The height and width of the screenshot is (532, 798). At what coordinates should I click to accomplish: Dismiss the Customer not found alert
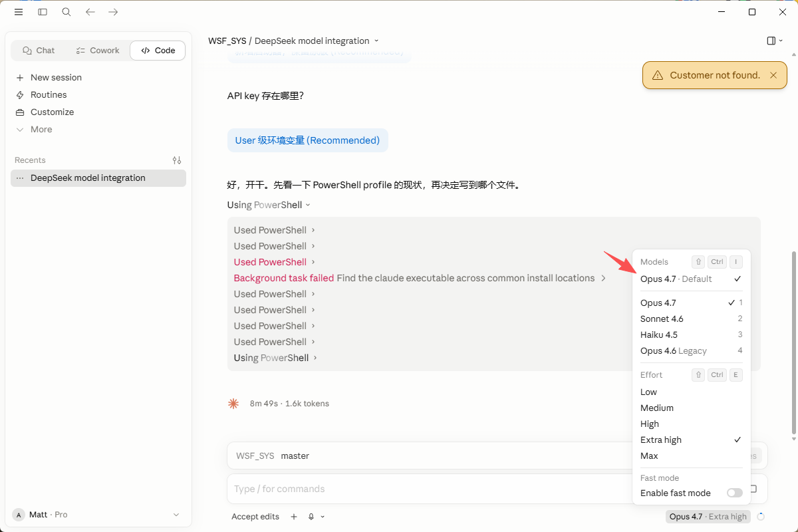[773, 75]
